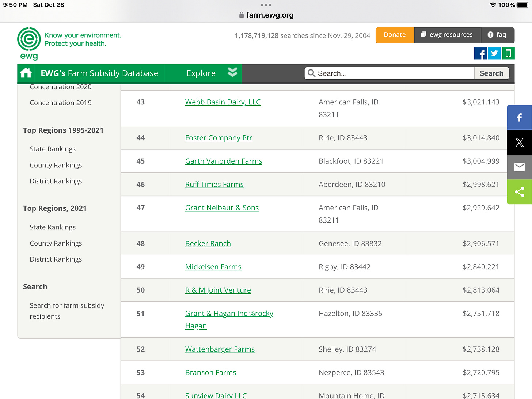Open Wattenbarger Farms recipient
The height and width of the screenshot is (399, 532).
point(220,349)
